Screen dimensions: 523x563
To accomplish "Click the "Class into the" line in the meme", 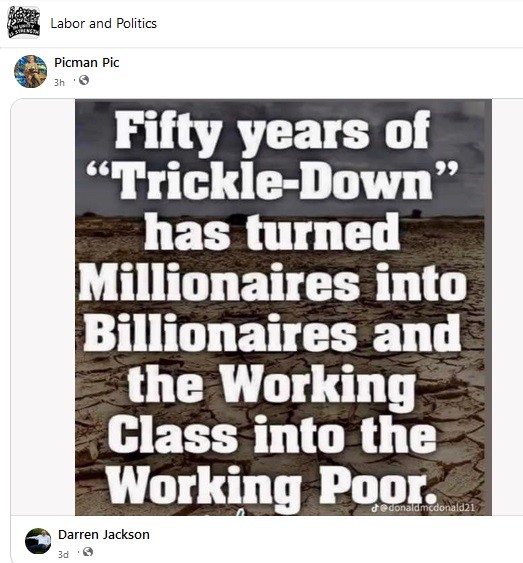I will (x=272, y=434).
